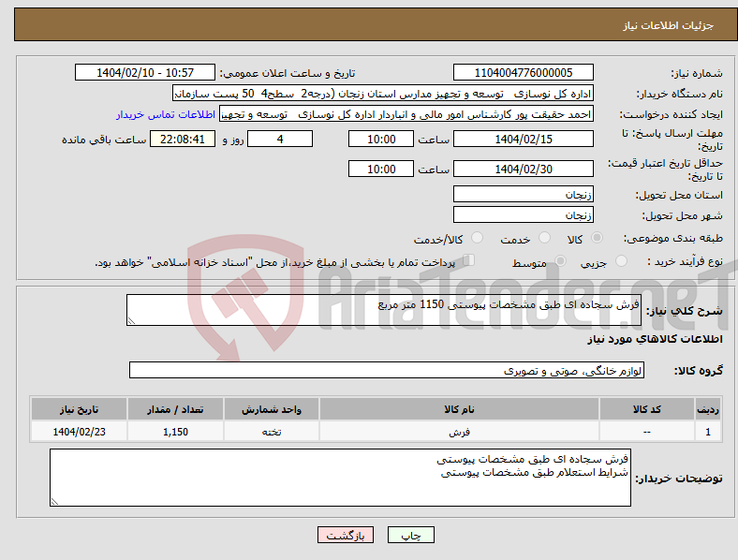Click the delivery province field زنجان

[523, 194]
